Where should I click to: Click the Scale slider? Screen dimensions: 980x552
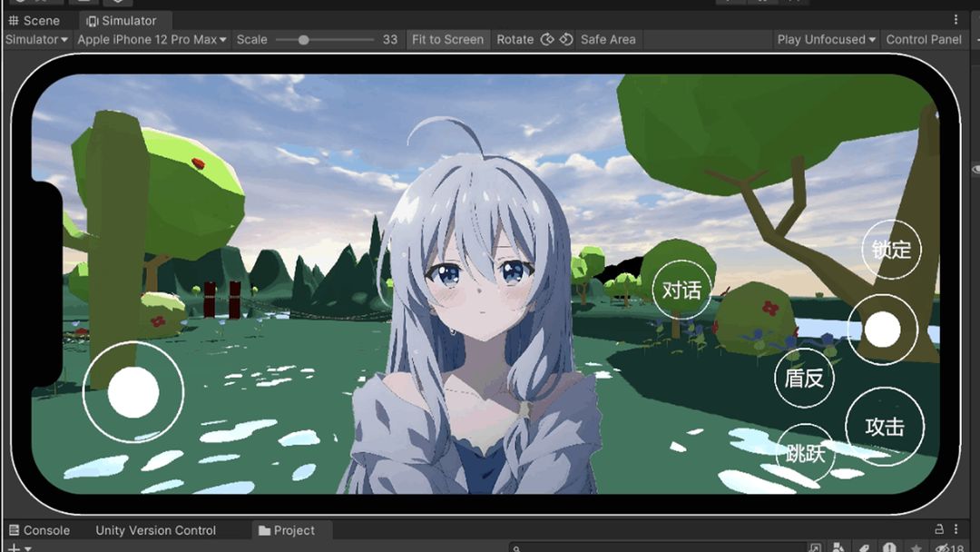click(324, 39)
